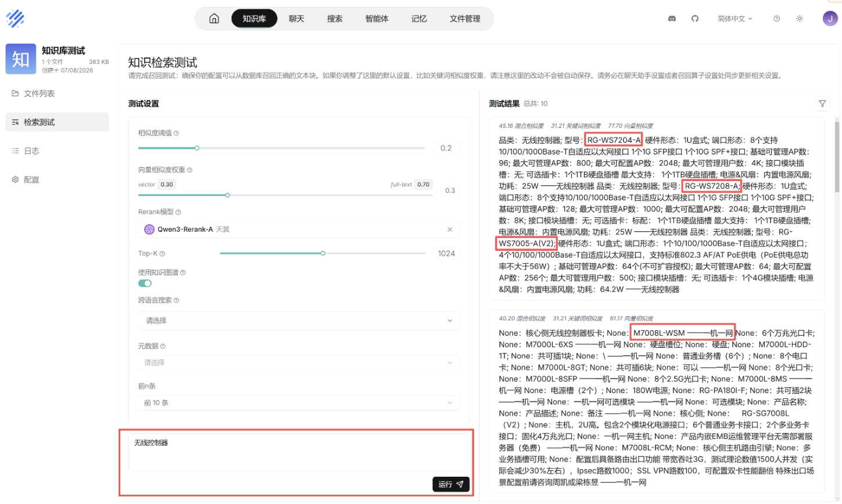Click the Top-K slider handle

323,253
